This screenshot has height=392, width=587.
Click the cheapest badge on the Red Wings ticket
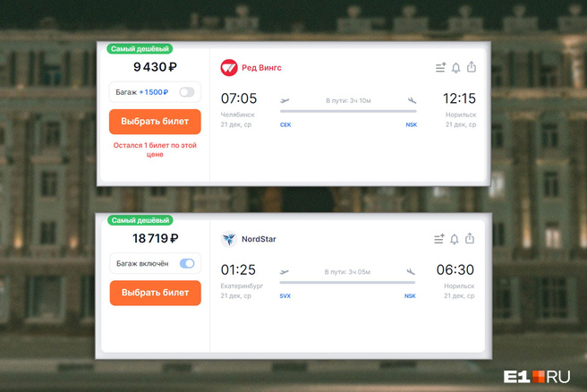pyautogui.click(x=140, y=49)
